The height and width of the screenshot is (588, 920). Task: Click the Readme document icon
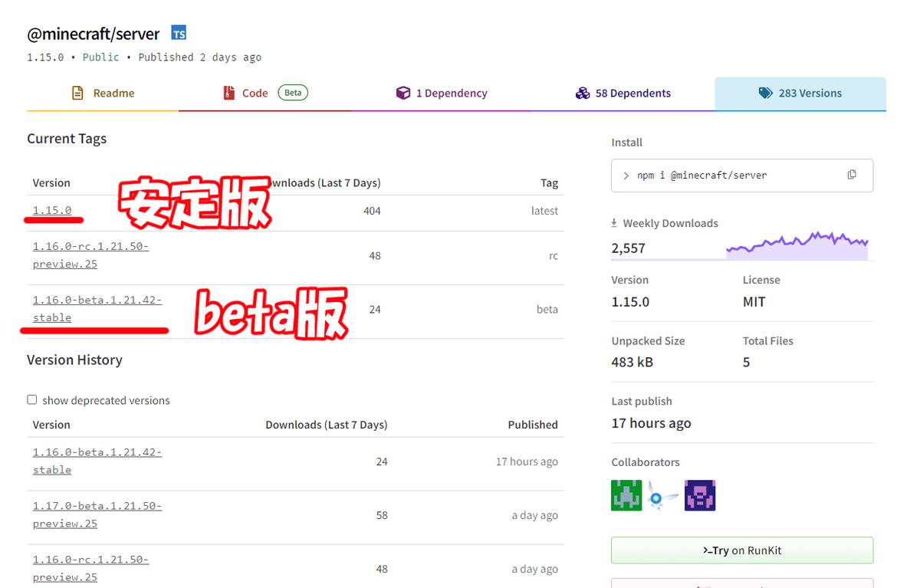[x=77, y=93]
